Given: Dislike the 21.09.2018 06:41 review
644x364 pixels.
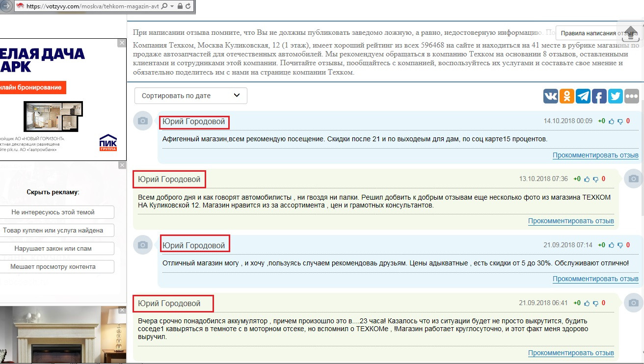Looking at the screenshot, I should tap(595, 303).
